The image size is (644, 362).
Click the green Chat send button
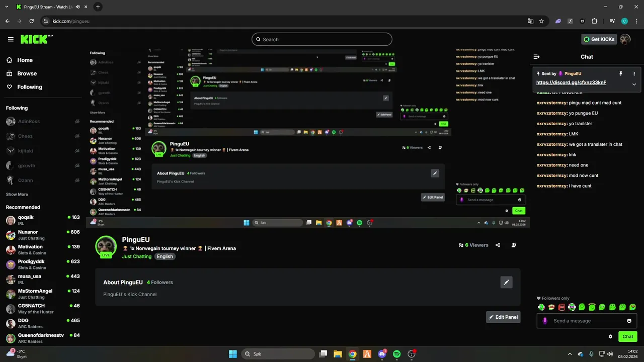click(x=627, y=337)
